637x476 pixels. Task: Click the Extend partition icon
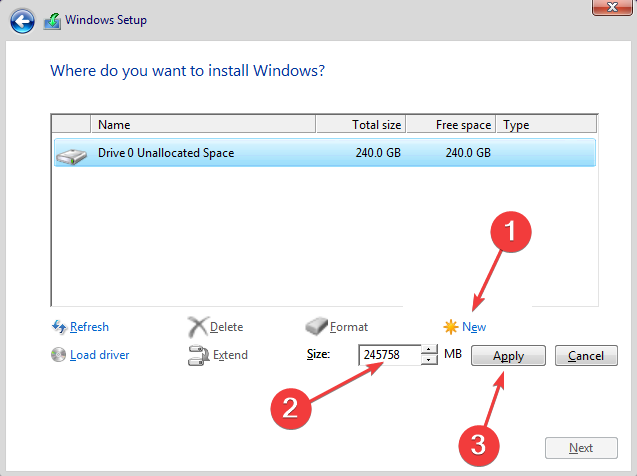point(198,355)
